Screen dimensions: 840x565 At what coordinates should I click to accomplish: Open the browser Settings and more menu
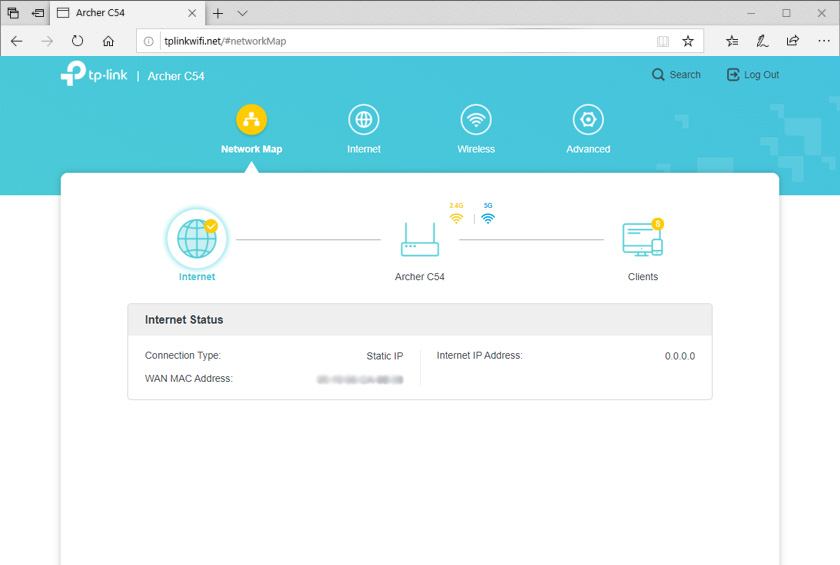click(x=822, y=41)
